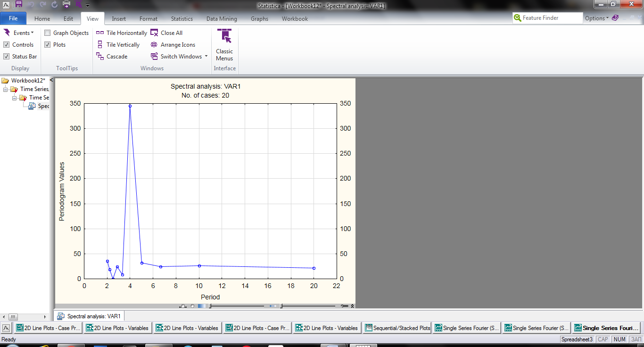This screenshot has height=347, width=644.
Task: Open the Options dropdown menu
Action: tap(596, 18)
